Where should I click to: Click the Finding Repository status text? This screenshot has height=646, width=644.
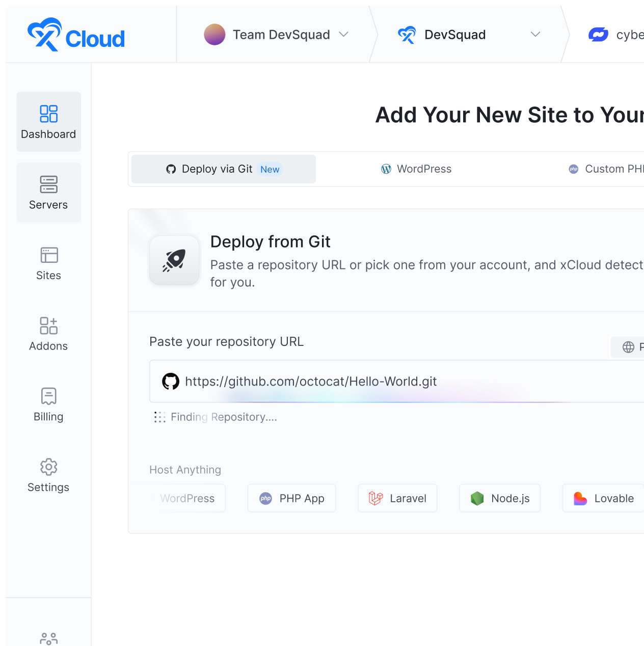[224, 417]
